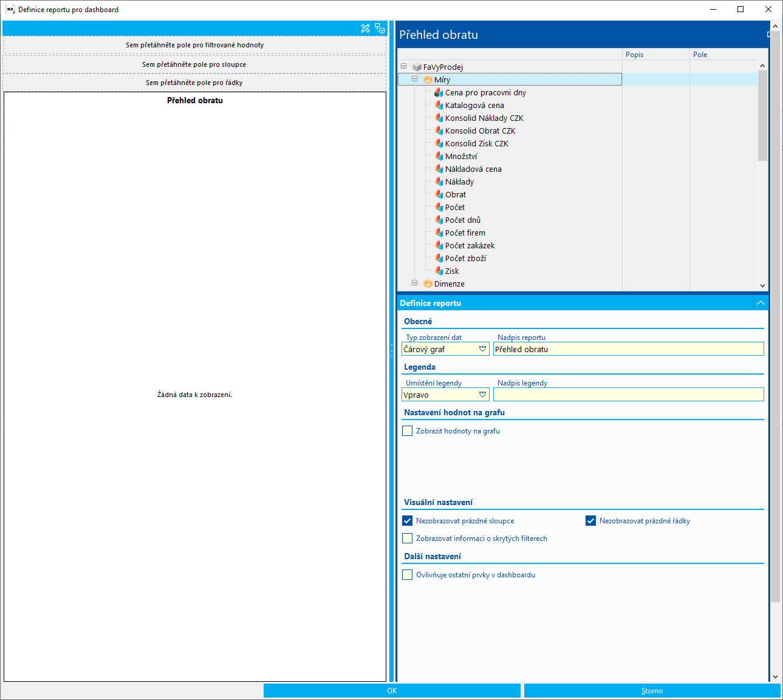Click the icon beside Počet firem

coord(439,233)
